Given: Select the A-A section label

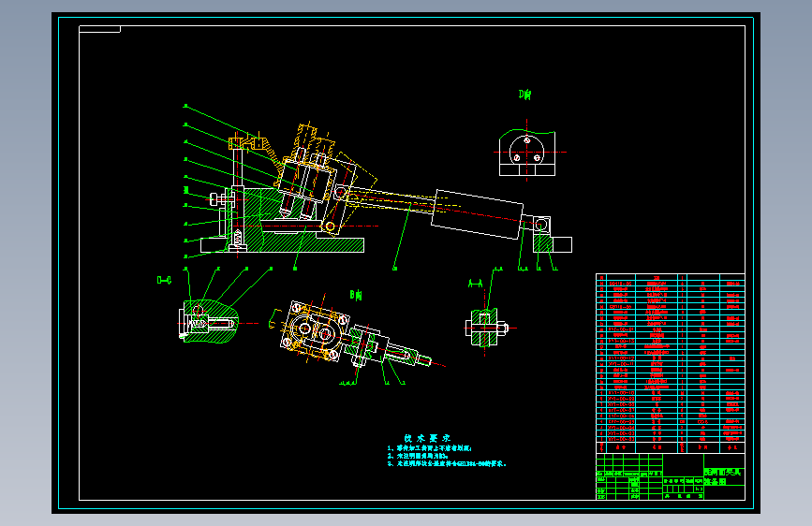Looking at the screenshot, I should (476, 284).
